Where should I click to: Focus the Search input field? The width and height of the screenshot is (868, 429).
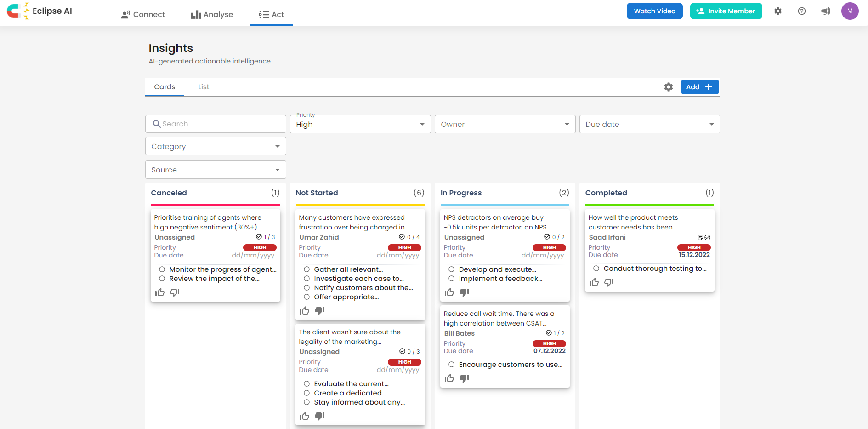[x=221, y=124]
